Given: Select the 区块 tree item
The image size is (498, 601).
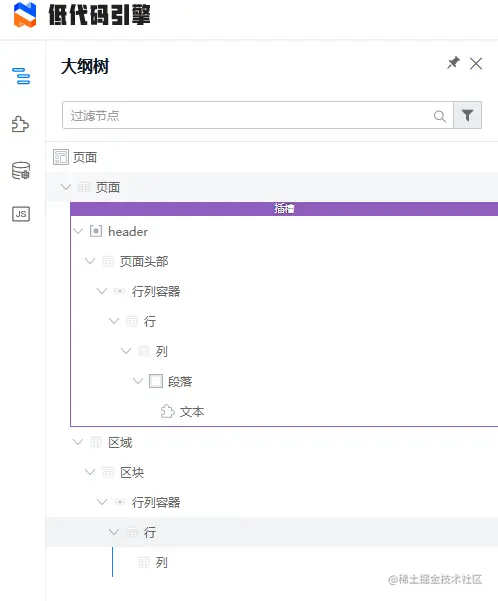Looking at the screenshot, I should [132, 473].
